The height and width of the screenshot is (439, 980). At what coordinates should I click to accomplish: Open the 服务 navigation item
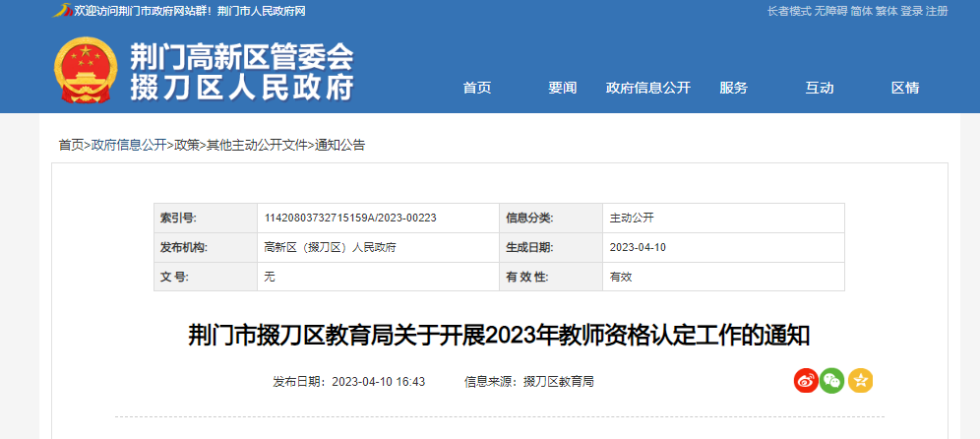(x=734, y=89)
